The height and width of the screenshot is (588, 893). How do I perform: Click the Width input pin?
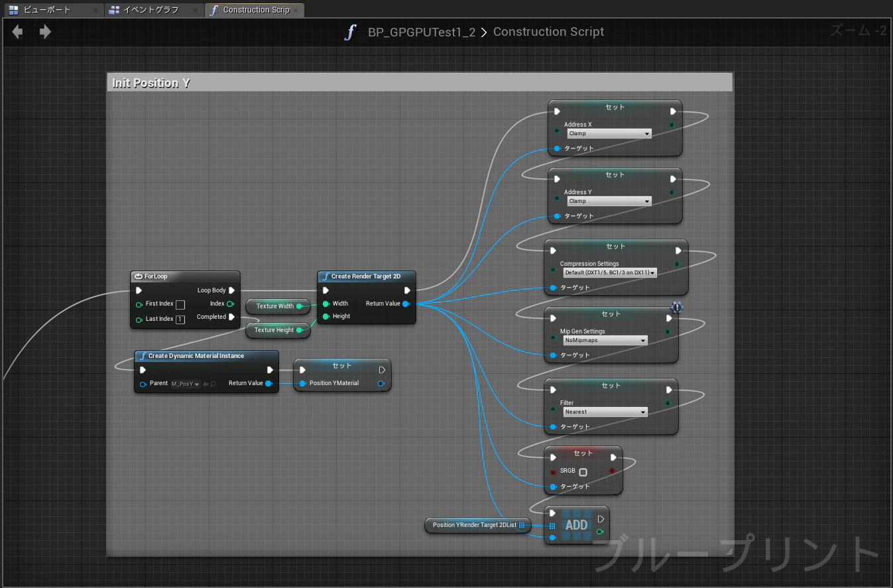pos(326,304)
